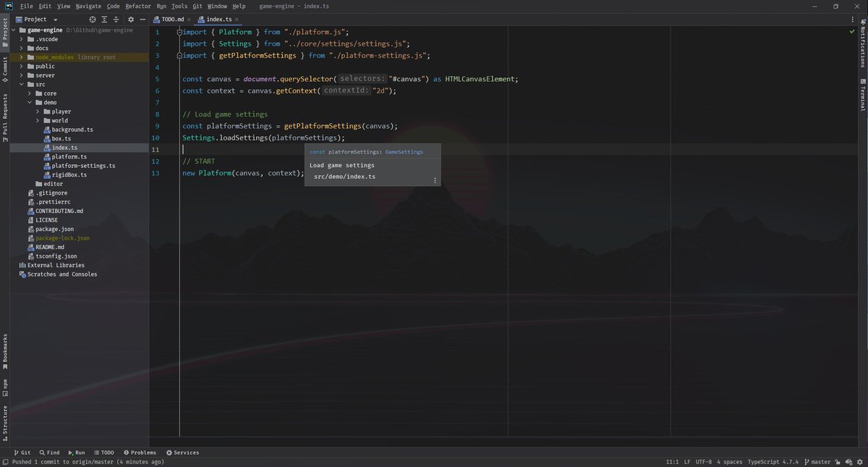Expand the server folder

(x=22, y=75)
